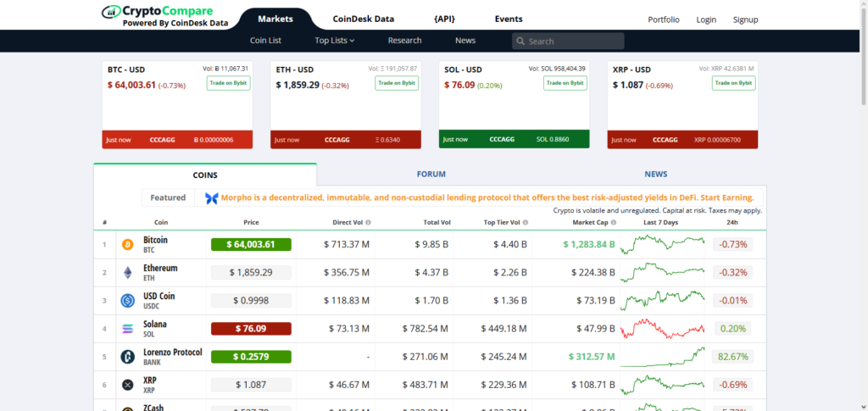Click the Ethereum price $ 1,859.29
This screenshot has width=868, height=411.
pyautogui.click(x=251, y=273)
